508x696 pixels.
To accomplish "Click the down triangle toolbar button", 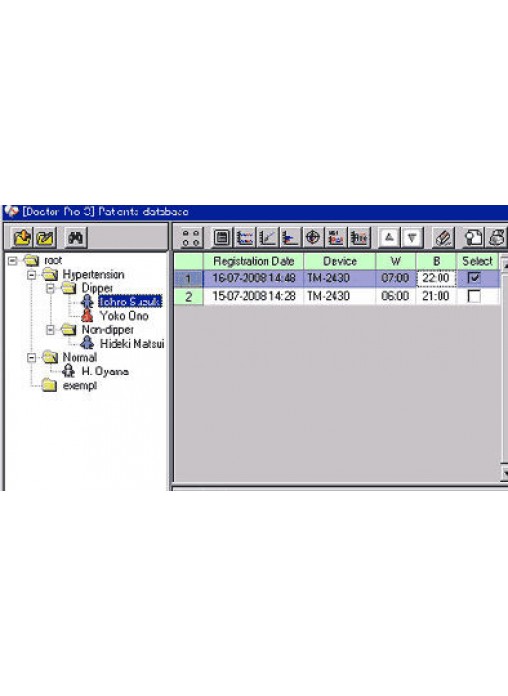I will coord(412,237).
